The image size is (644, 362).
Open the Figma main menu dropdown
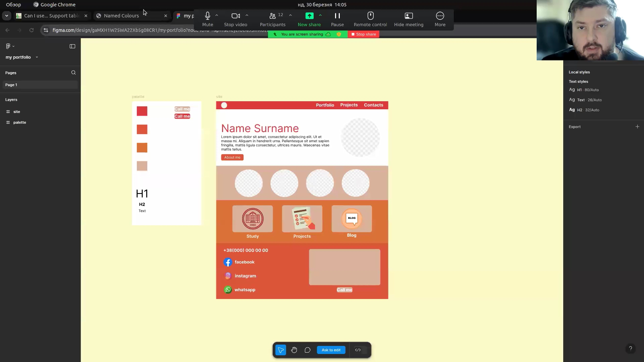coord(10,46)
